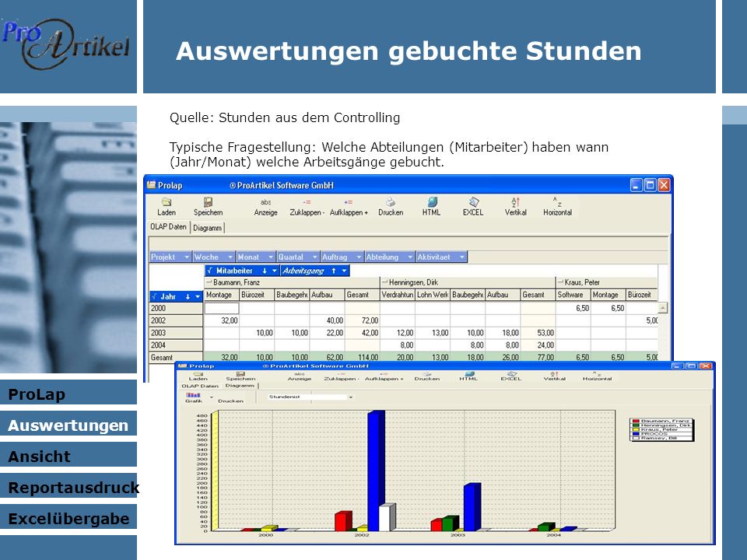The height and width of the screenshot is (560, 747).
Task: Click Speichern icon in the chart window
Action: [x=240, y=374]
